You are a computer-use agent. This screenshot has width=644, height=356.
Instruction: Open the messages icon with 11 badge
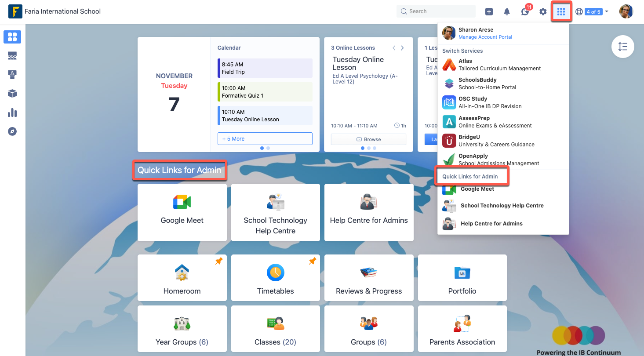pyautogui.click(x=525, y=11)
